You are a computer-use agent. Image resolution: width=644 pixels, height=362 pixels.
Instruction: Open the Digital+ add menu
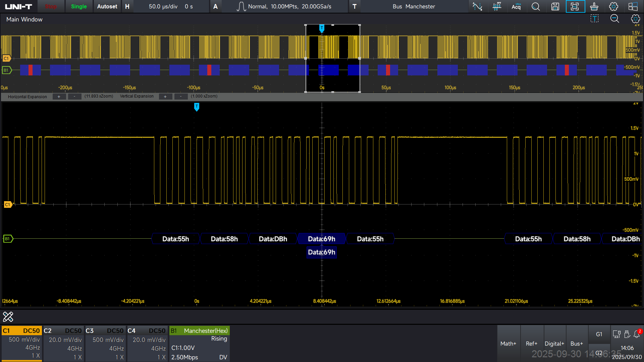pyautogui.click(x=554, y=343)
